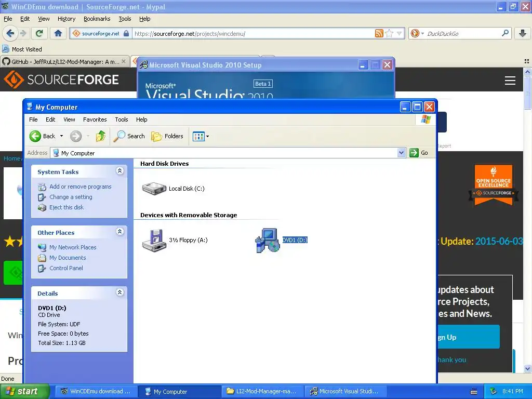Open the File menu in My Computer

pos(33,119)
